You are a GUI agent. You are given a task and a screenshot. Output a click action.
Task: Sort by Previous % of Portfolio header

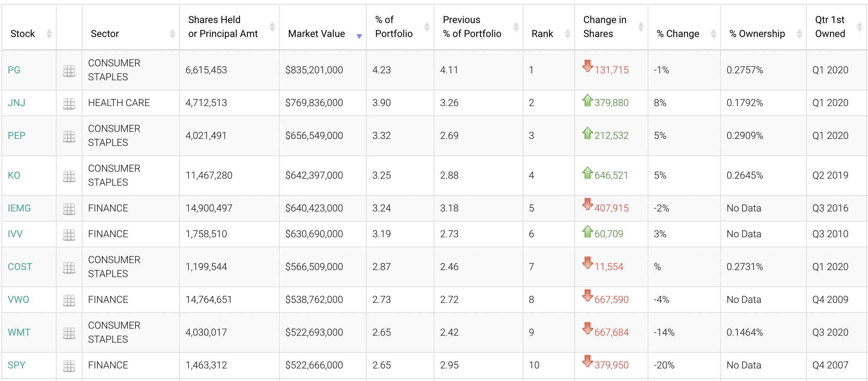[x=478, y=27]
